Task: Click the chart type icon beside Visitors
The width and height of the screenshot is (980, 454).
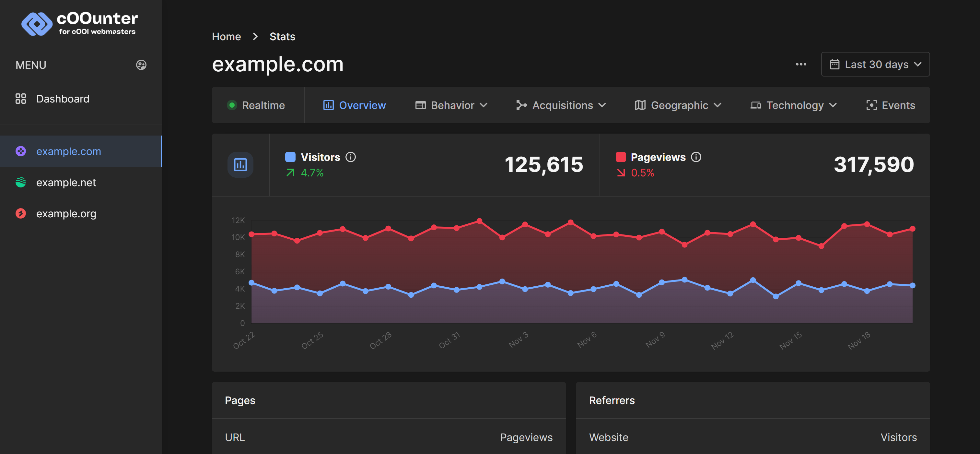Action: (x=240, y=165)
